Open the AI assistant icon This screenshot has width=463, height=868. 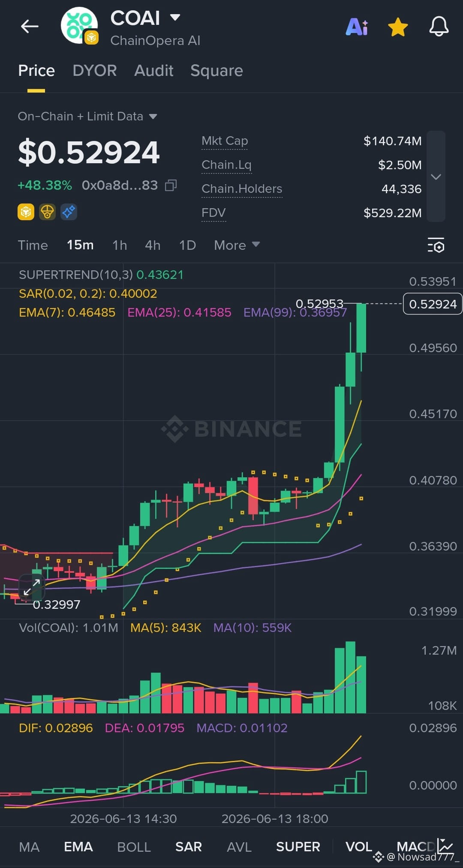coord(357,27)
